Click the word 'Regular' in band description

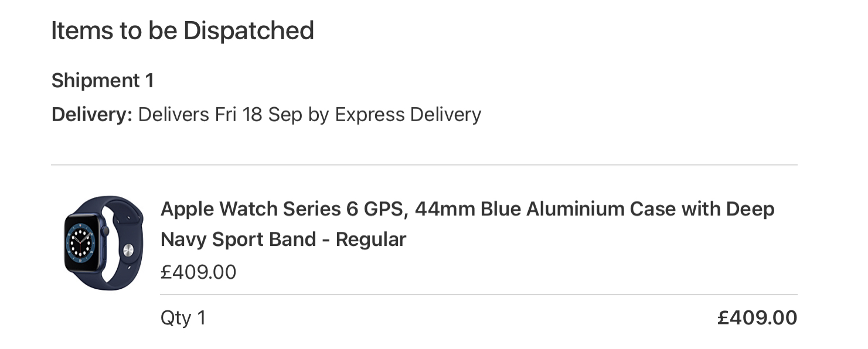pos(371,239)
